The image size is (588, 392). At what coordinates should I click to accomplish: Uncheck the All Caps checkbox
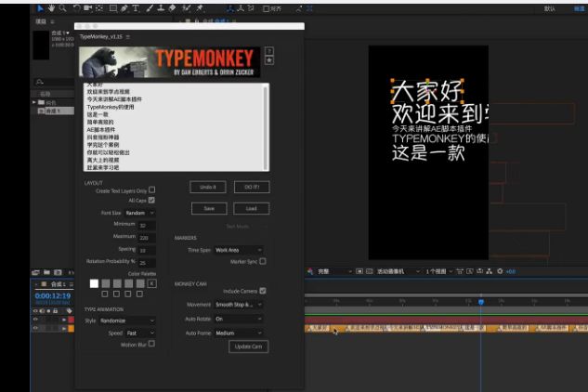151,200
